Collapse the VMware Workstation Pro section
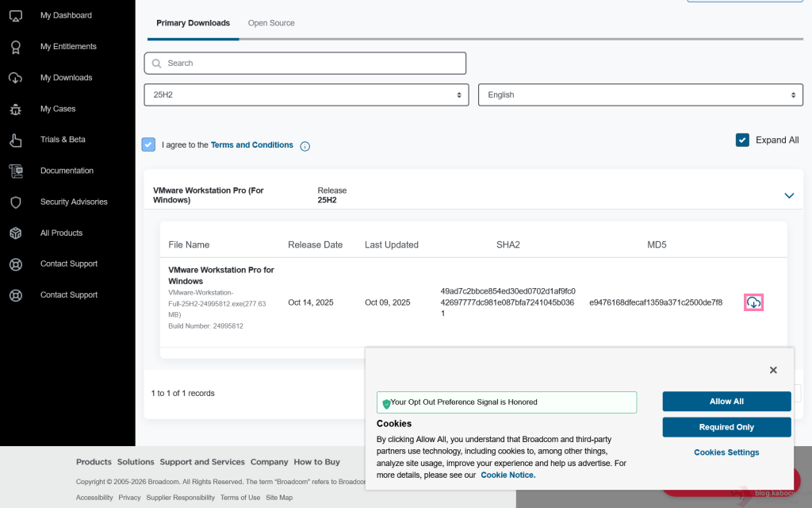 coord(789,195)
